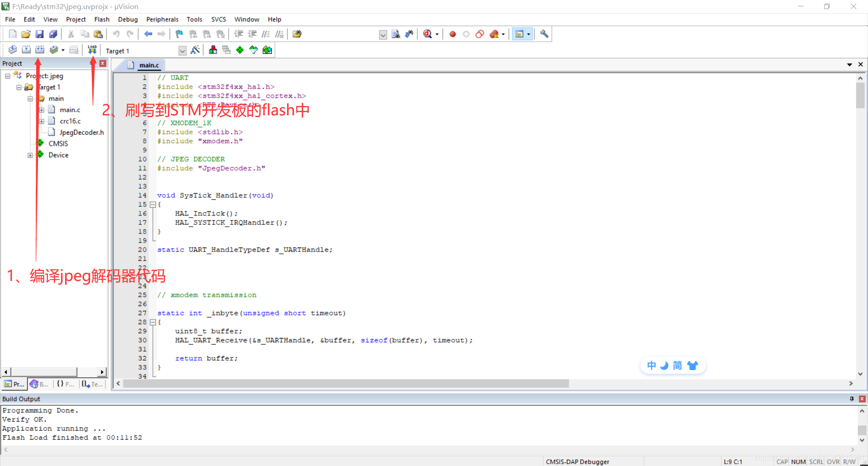Open the Target 1 selection dropdown
The height and width of the screenshot is (466, 868).
[x=182, y=51]
